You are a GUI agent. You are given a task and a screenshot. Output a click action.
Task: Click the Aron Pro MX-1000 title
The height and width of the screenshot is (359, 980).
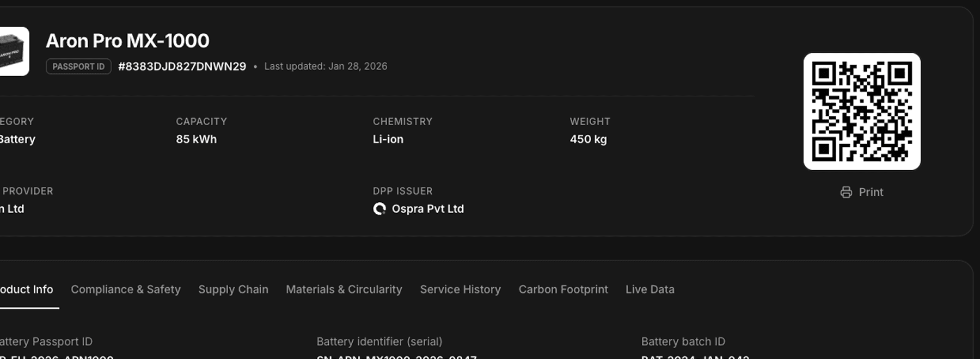click(127, 41)
